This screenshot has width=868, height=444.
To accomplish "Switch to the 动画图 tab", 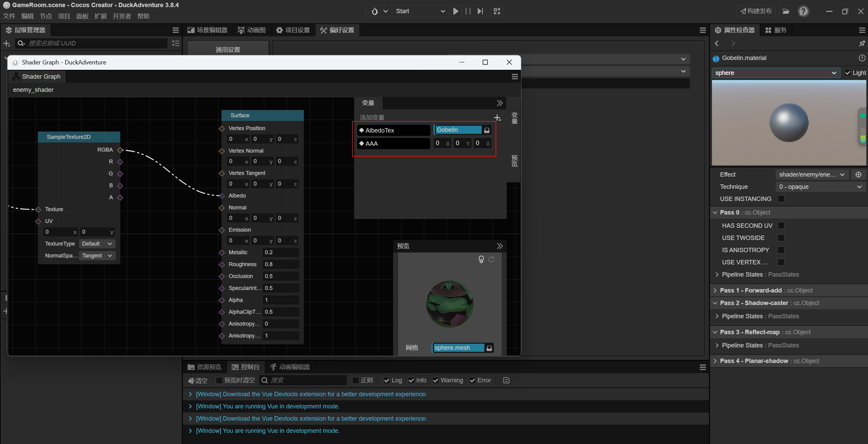I will click(252, 30).
